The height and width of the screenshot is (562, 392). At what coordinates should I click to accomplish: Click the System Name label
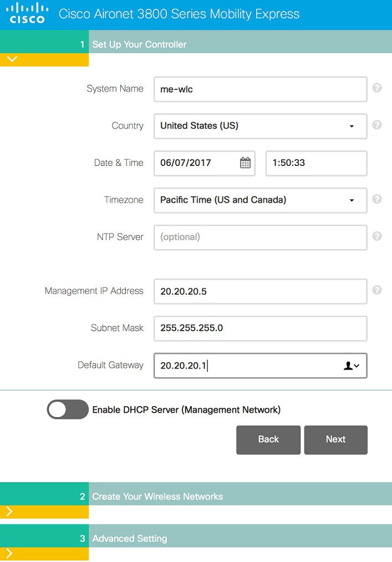[x=115, y=89]
